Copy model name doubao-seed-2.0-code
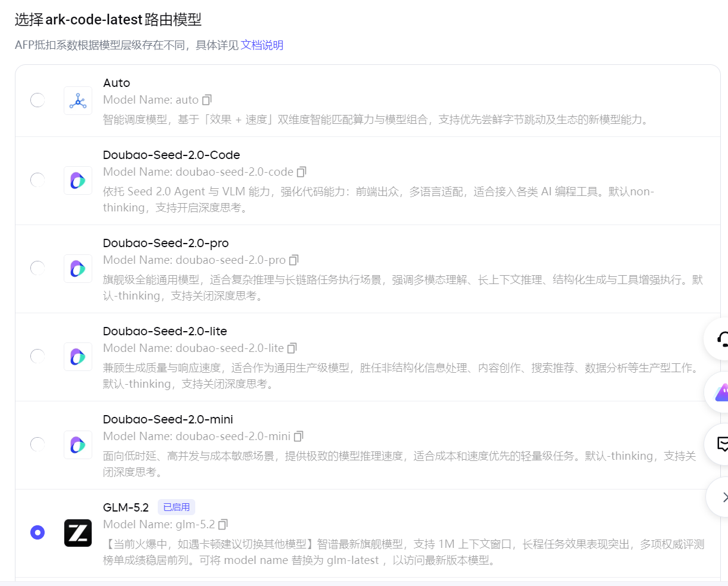Image resolution: width=728 pixels, height=586 pixels. (x=302, y=172)
